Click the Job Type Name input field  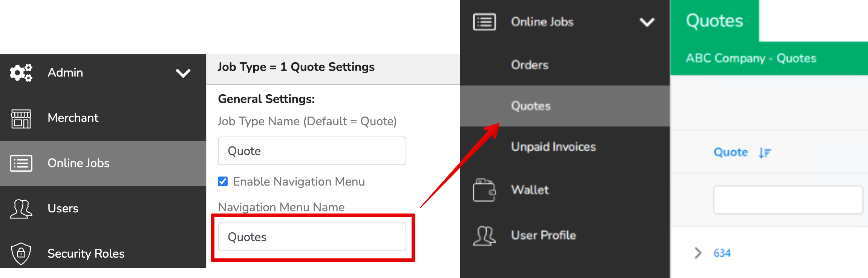click(x=312, y=151)
